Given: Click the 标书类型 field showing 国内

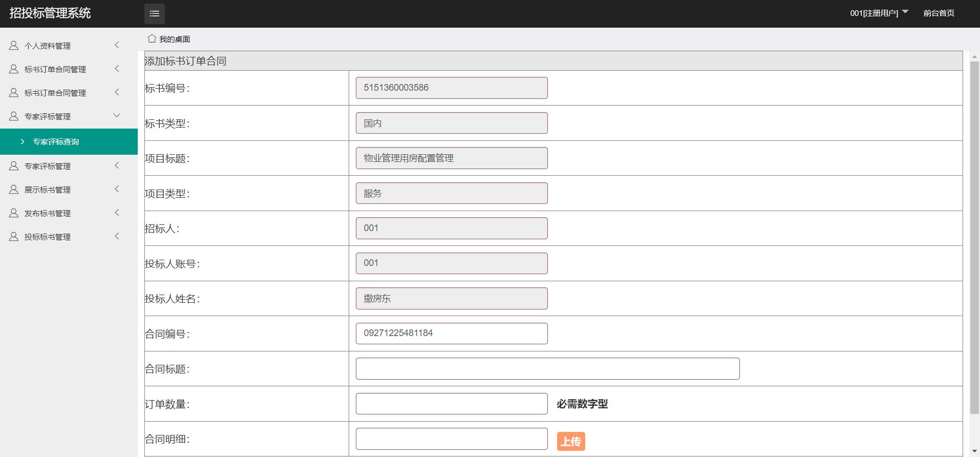Looking at the screenshot, I should coord(452,123).
